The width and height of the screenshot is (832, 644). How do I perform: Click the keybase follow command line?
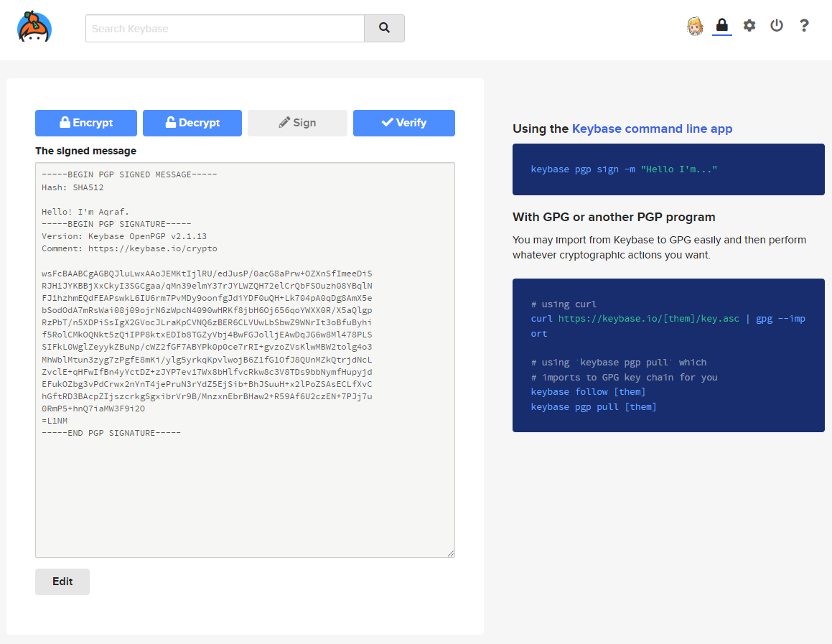pyautogui.click(x=588, y=392)
